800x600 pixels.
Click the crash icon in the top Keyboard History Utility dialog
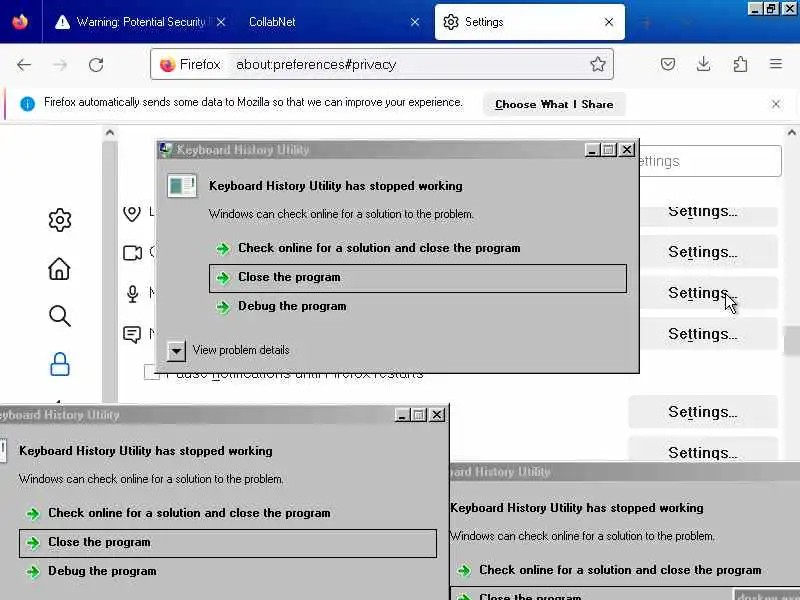pos(182,185)
